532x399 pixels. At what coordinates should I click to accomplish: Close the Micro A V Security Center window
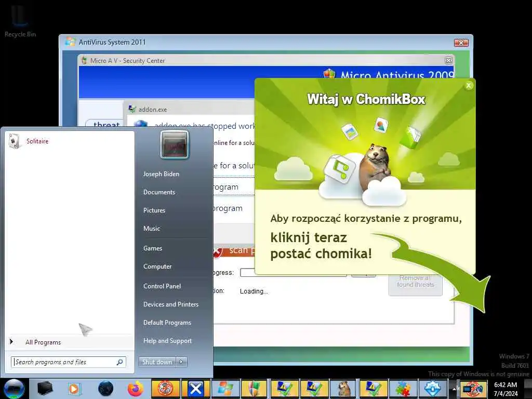click(448, 60)
